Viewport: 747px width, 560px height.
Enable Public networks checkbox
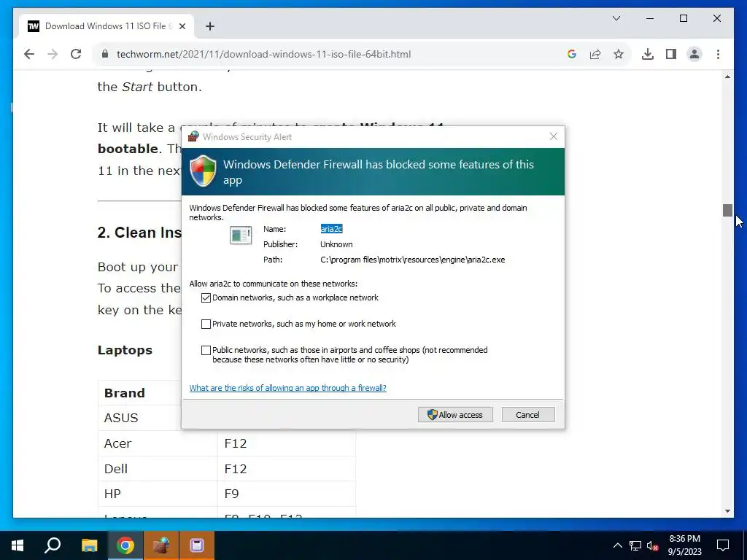click(206, 351)
